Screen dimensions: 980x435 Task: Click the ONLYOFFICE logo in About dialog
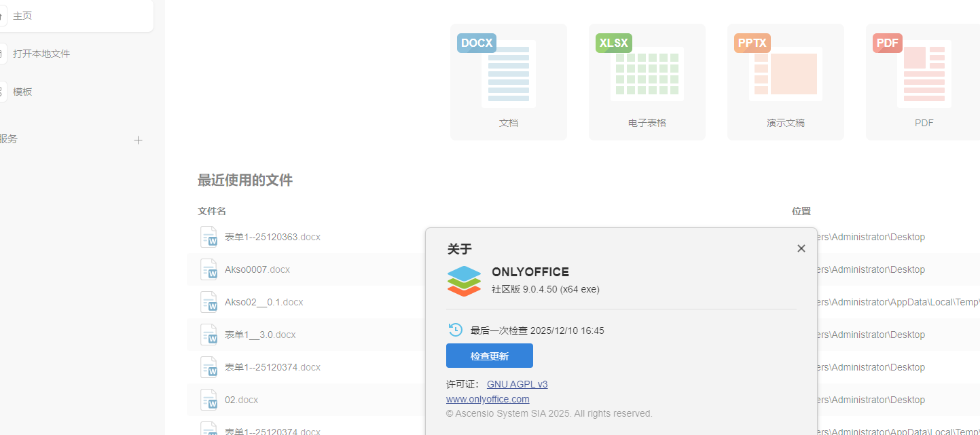pos(464,281)
